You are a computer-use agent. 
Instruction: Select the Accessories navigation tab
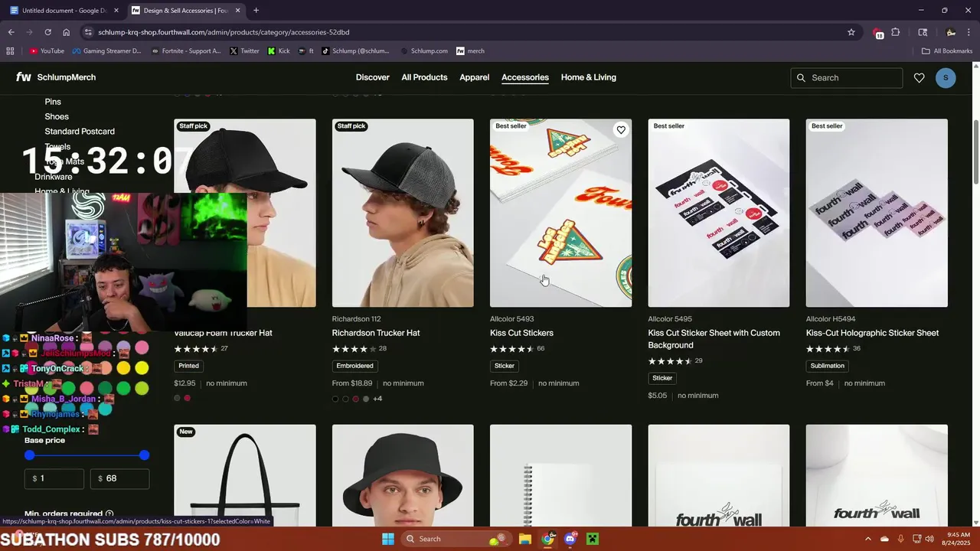(525, 77)
